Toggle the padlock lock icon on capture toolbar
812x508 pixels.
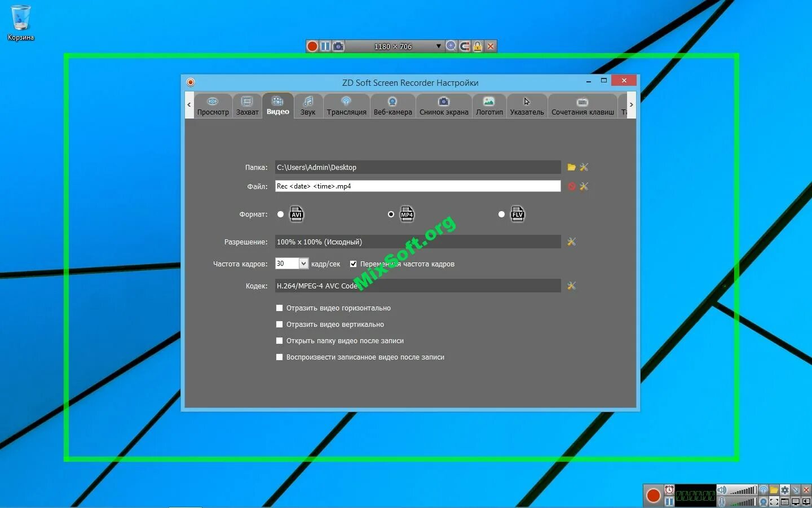pos(478,46)
